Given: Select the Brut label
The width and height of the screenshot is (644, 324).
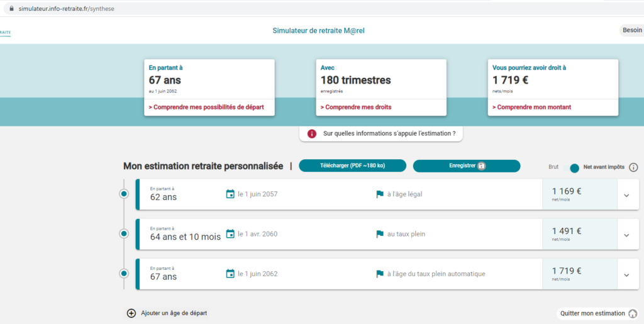Looking at the screenshot, I should click(x=553, y=167).
